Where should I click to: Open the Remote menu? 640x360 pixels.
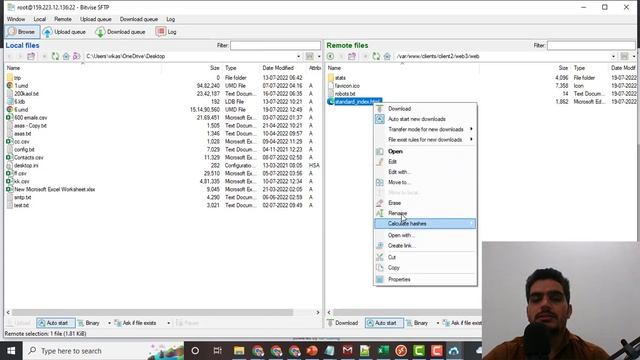(63, 19)
